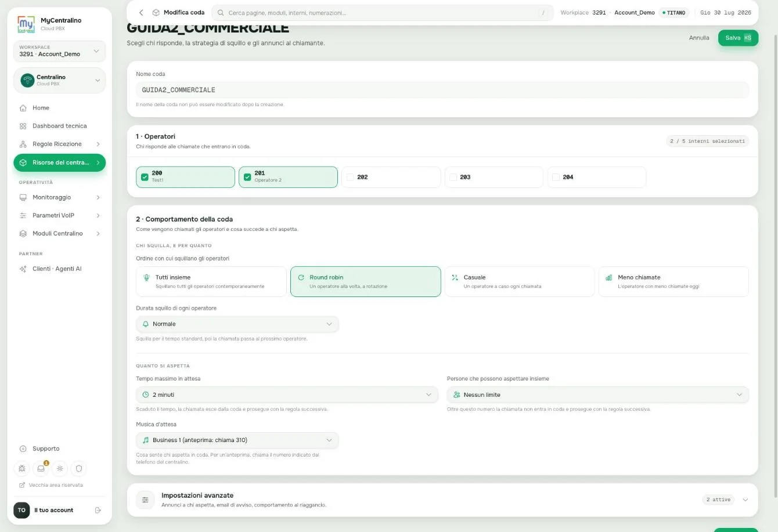
Task: Open the inbox icon with notification badge
Action: (x=41, y=468)
